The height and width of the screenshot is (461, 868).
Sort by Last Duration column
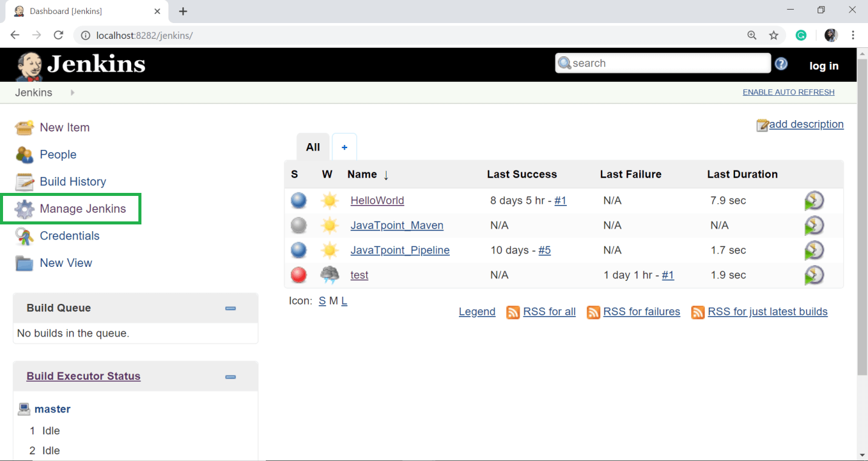tap(742, 174)
